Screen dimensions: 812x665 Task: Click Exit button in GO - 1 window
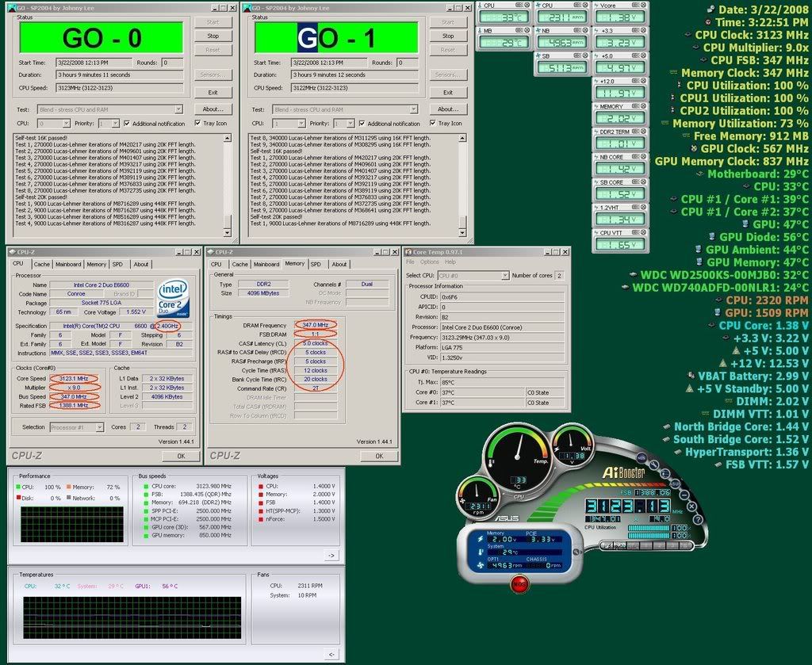pyautogui.click(x=448, y=93)
